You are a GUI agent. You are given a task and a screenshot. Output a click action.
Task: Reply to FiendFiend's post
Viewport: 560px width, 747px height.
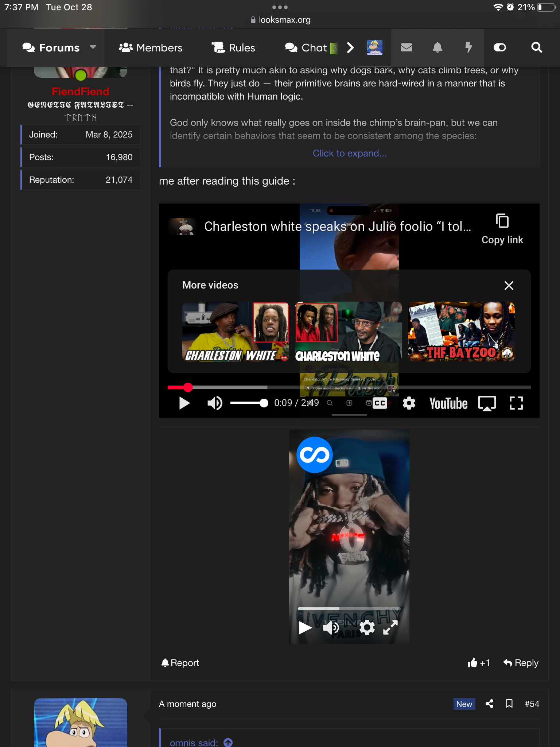521,663
